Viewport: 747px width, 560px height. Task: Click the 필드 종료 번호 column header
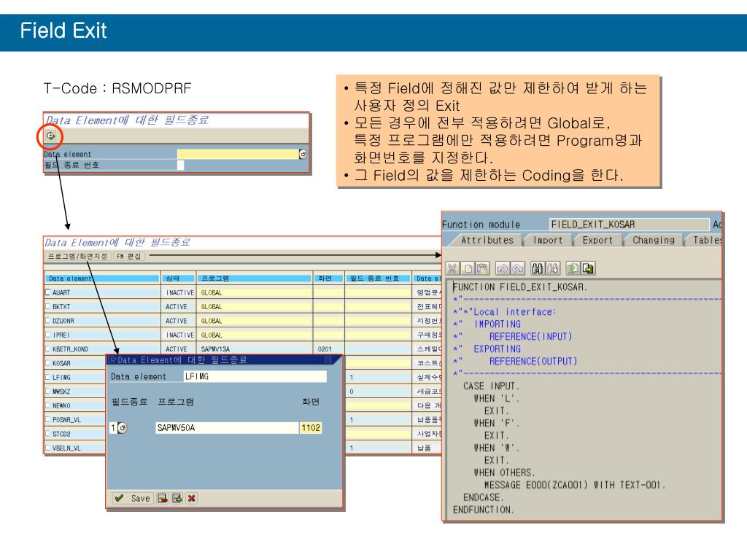pyautogui.click(x=378, y=278)
